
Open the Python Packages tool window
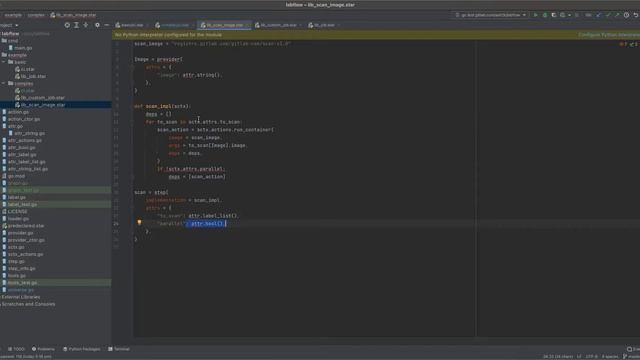pos(82,349)
